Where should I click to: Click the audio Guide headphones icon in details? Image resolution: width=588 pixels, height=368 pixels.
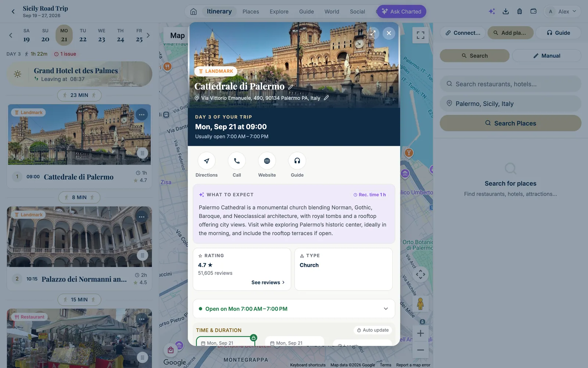click(x=297, y=161)
